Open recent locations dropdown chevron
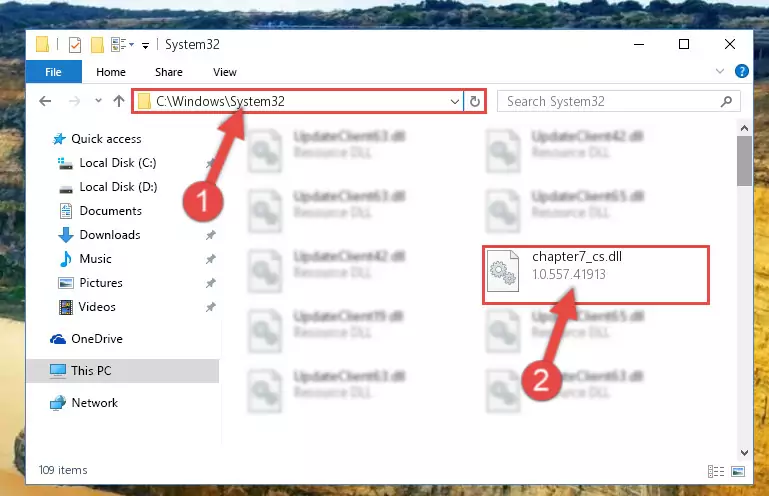The width and height of the screenshot is (769, 496). coord(98,101)
